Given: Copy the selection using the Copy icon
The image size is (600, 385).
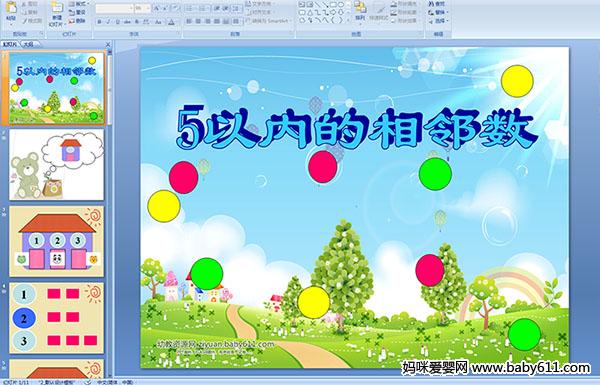Looking at the screenshot, I should [29, 13].
